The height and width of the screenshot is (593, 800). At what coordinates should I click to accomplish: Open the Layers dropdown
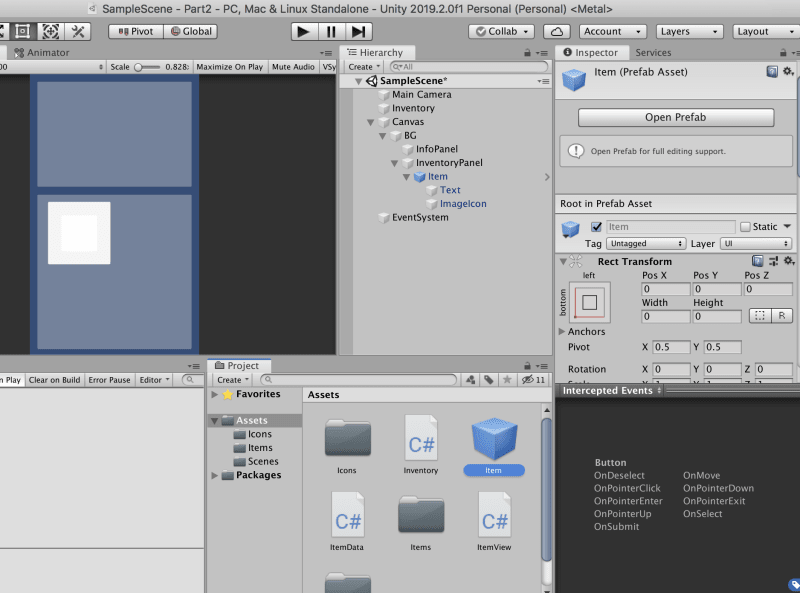690,32
